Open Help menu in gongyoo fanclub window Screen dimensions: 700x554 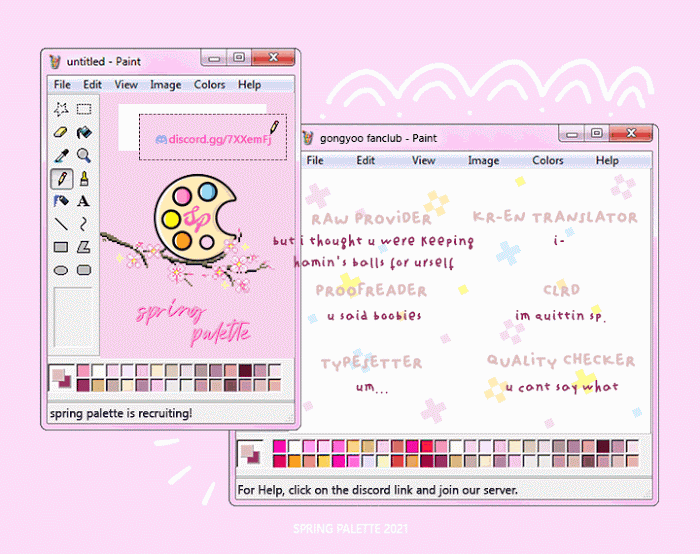[x=607, y=160]
